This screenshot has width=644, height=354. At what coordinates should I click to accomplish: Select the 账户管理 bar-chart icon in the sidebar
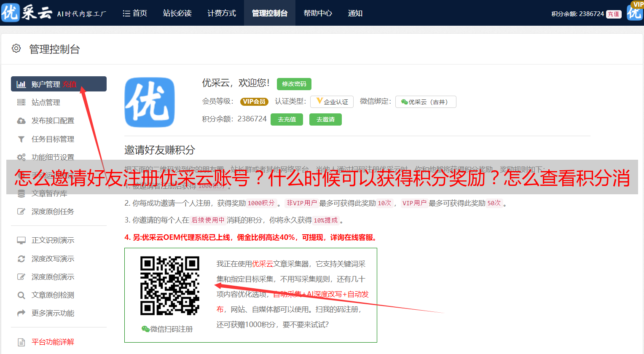pos(21,84)
